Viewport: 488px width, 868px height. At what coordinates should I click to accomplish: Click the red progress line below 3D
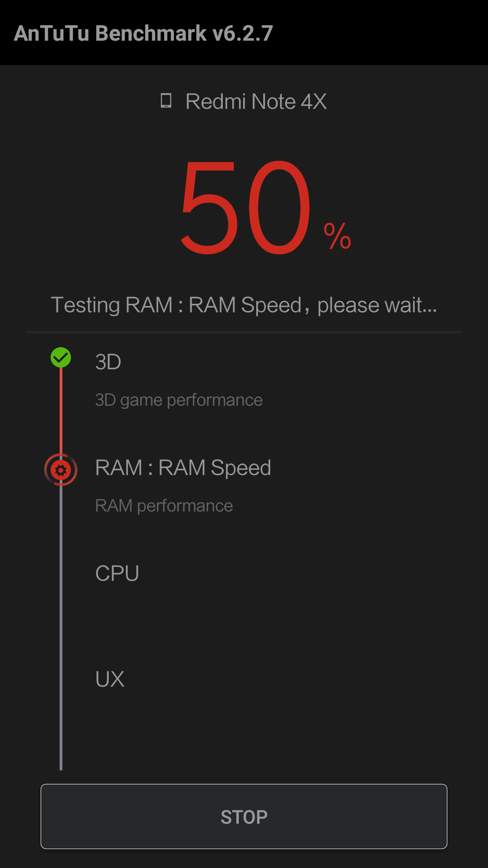click(x=61, y=410)
